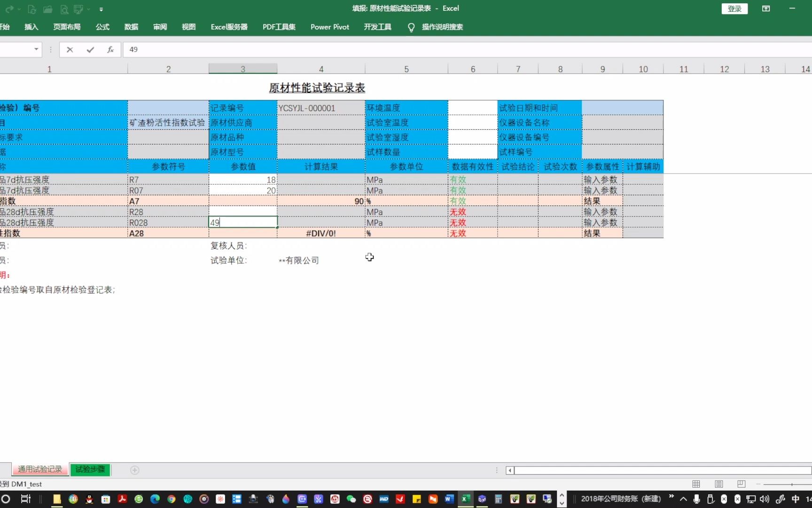Open the 视图 ribbon tab
The width and height of the screenshot is (812, 508).
188,27
